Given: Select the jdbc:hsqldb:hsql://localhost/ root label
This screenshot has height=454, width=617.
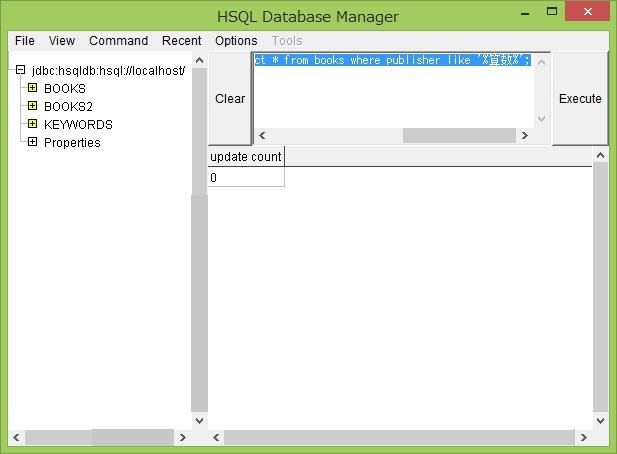Looking at the screenshot, I should pyautogui.click(x=108, y=71).
